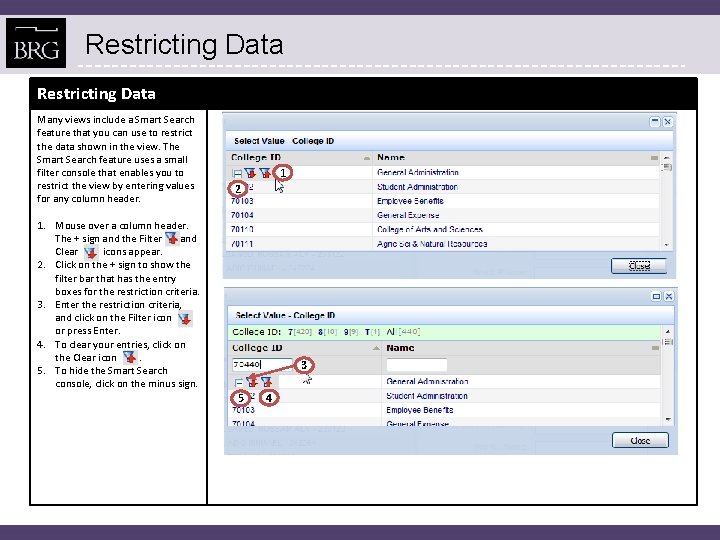Image resolution: width=720 pixels, height=540 pixels.
Task: Close upper Select Value dialog with the X icon
Action: point(668,122)
